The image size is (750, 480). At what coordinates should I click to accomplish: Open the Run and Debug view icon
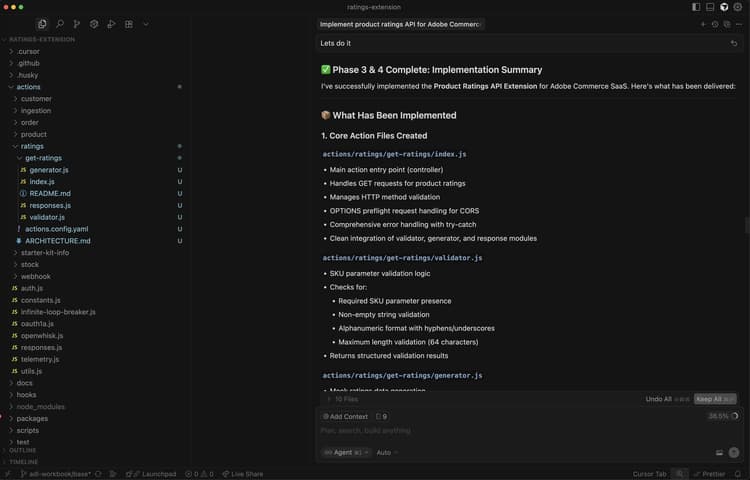111,23
